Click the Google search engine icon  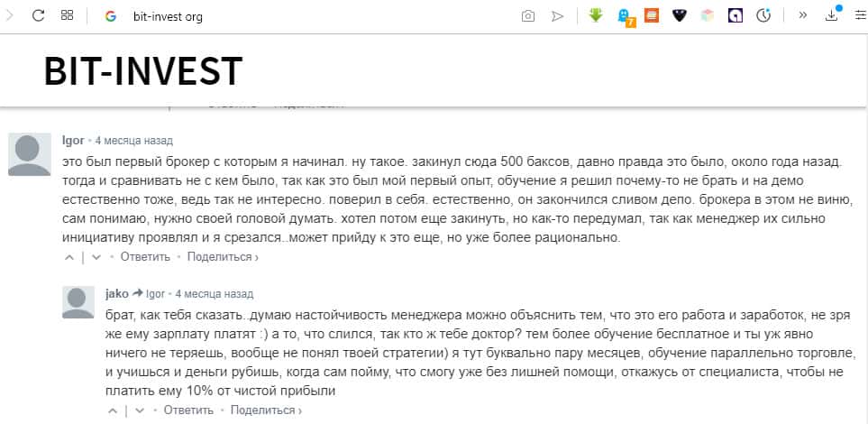click(111, 16)
